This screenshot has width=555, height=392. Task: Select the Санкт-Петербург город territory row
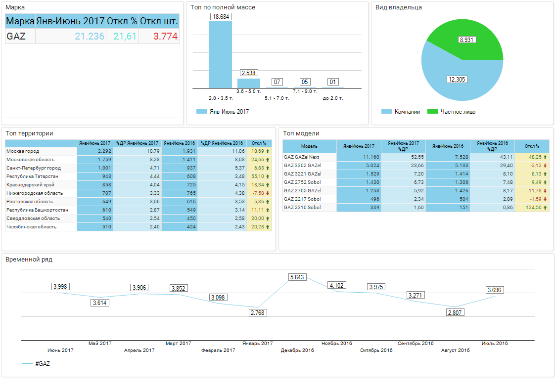tap(34, 168)
